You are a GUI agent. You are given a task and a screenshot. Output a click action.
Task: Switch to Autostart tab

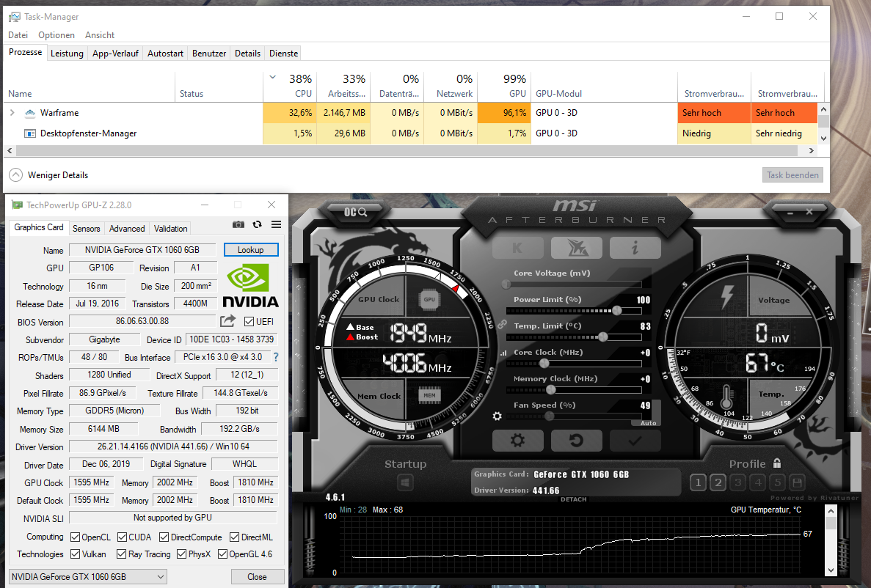point(165,54)
